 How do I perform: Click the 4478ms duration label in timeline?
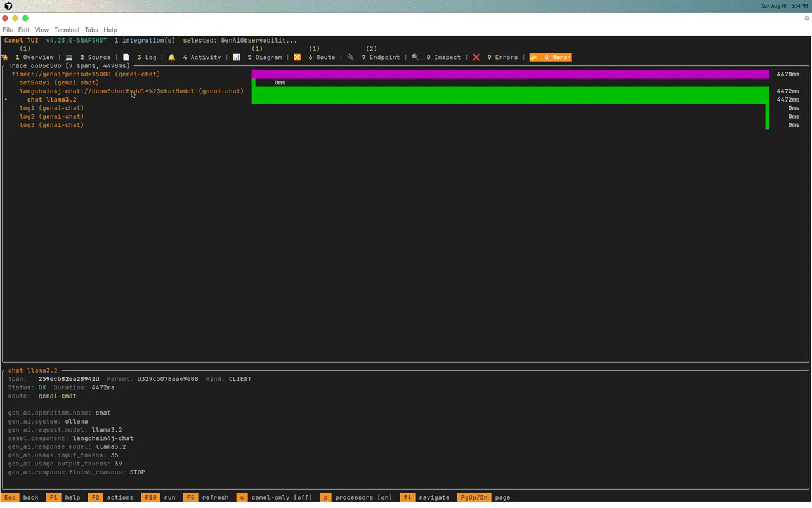788,74
